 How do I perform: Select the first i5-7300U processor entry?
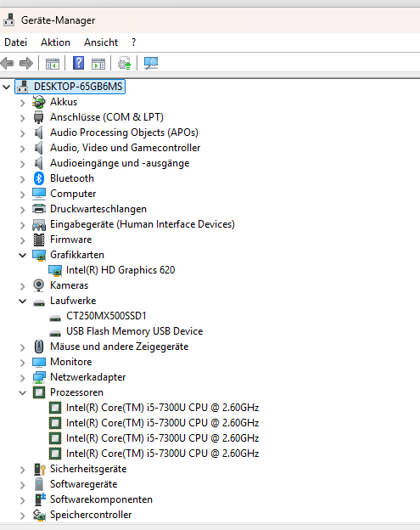click(x=162, y=408)
